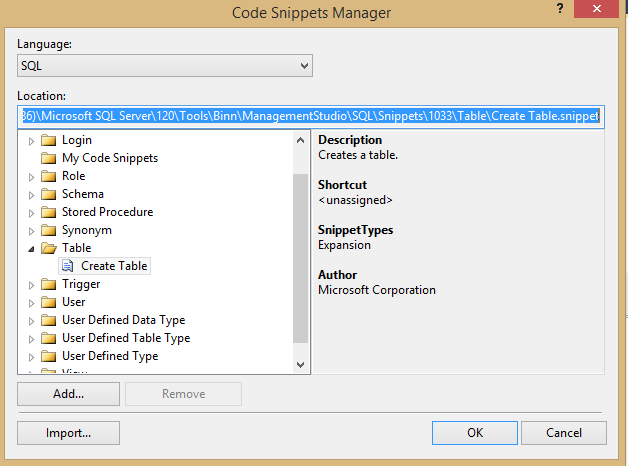Click the Cancel button
The width and height of the screenshot is (628, 466).
click(x=564, y=433)
